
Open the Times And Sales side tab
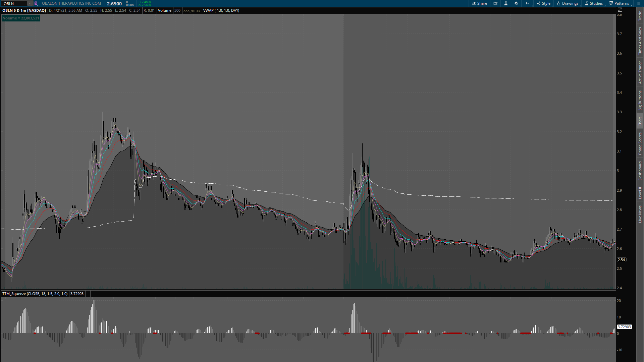(x=640, y=41)
